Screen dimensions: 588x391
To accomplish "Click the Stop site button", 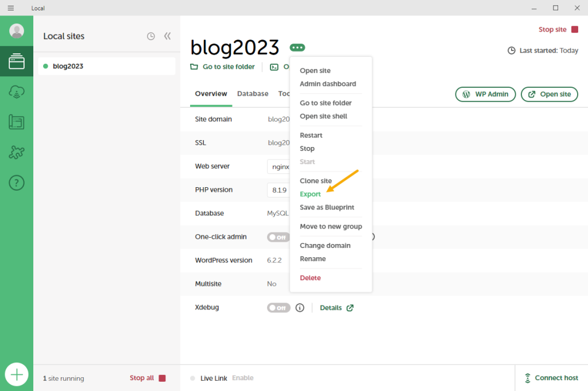I will (x=558, y=29).
